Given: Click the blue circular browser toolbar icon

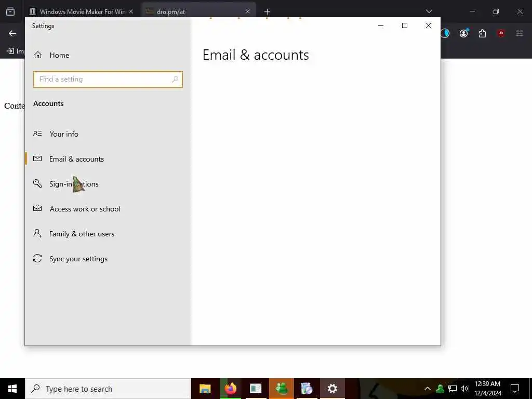Looking at the screenshot, I should 445,33.
